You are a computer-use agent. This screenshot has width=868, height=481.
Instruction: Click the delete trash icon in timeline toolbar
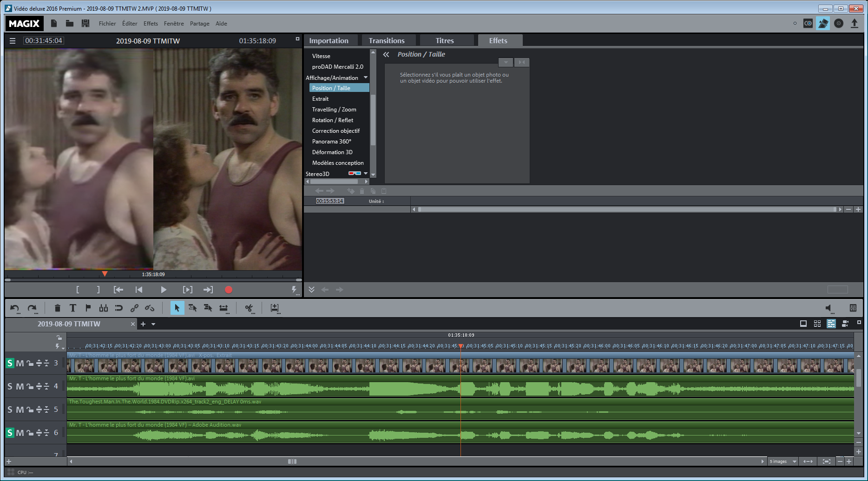point(58,308)
